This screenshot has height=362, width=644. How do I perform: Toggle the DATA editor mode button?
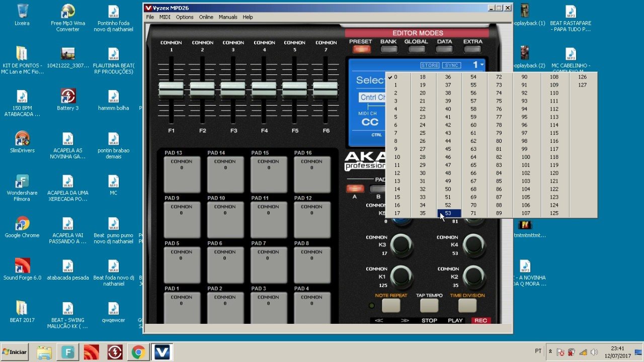[x=444, y=49]
